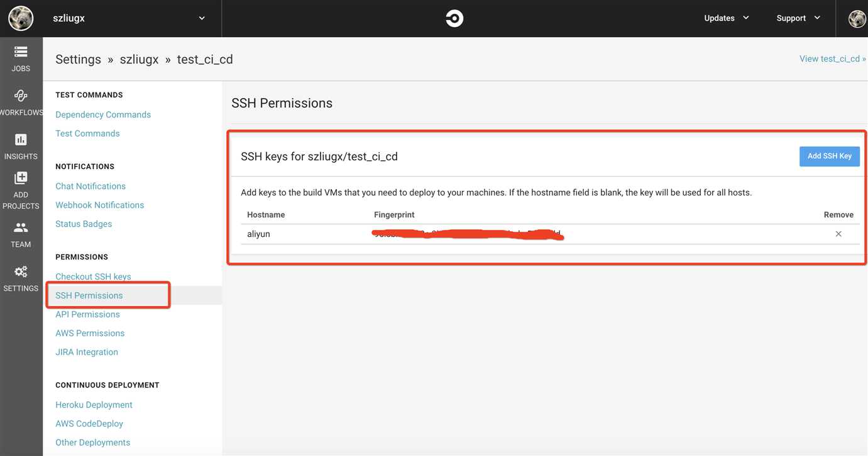
Task: Open the Team people icon
Action: coord(21,227)
